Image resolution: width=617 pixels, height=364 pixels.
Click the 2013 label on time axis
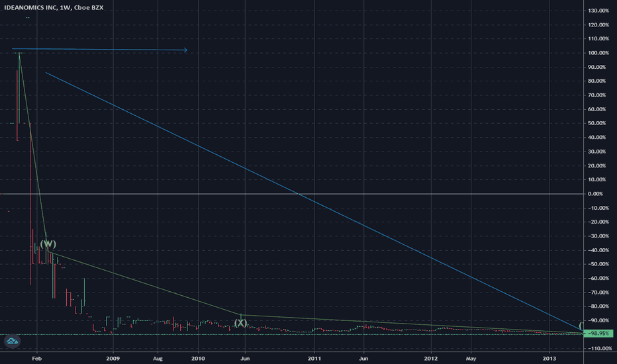tap(549, 358)
